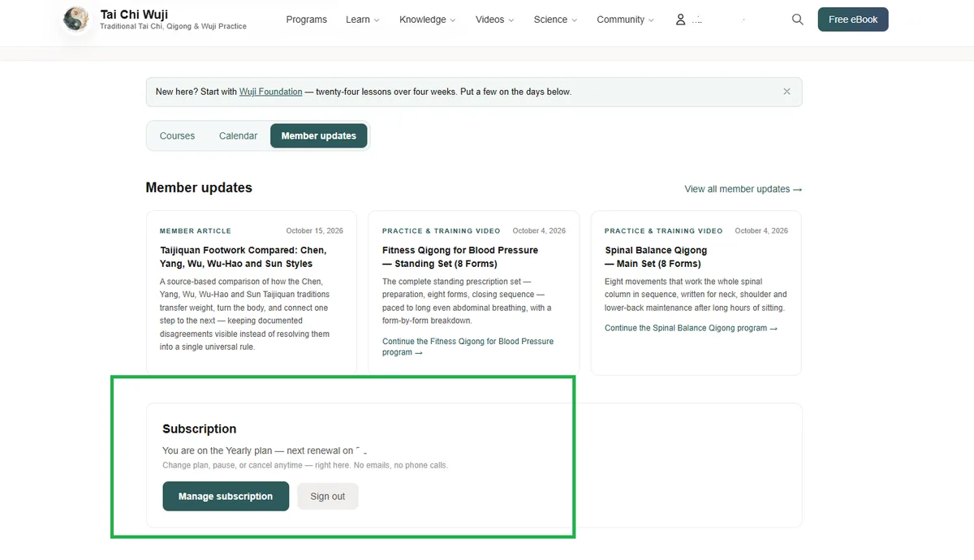Expand the Knowledge dropdown menu
The height and width of the screenshot is (560, 974).
428,19
